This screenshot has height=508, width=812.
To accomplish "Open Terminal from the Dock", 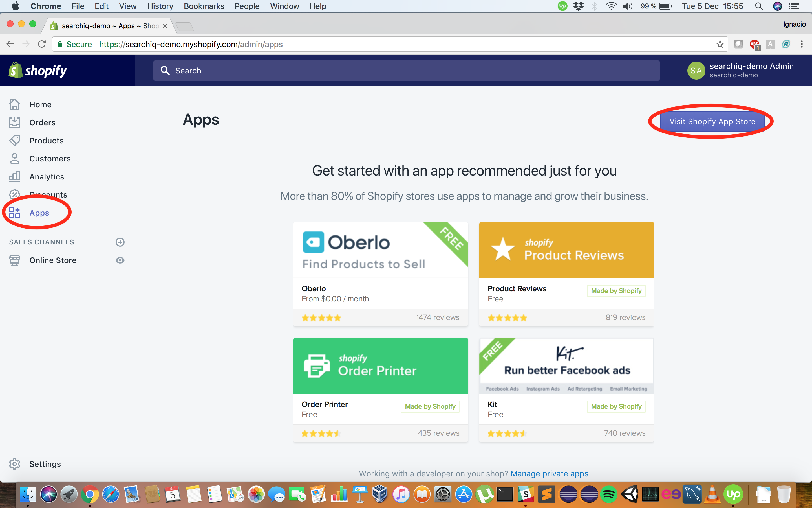I will click(x=505, y=494).
